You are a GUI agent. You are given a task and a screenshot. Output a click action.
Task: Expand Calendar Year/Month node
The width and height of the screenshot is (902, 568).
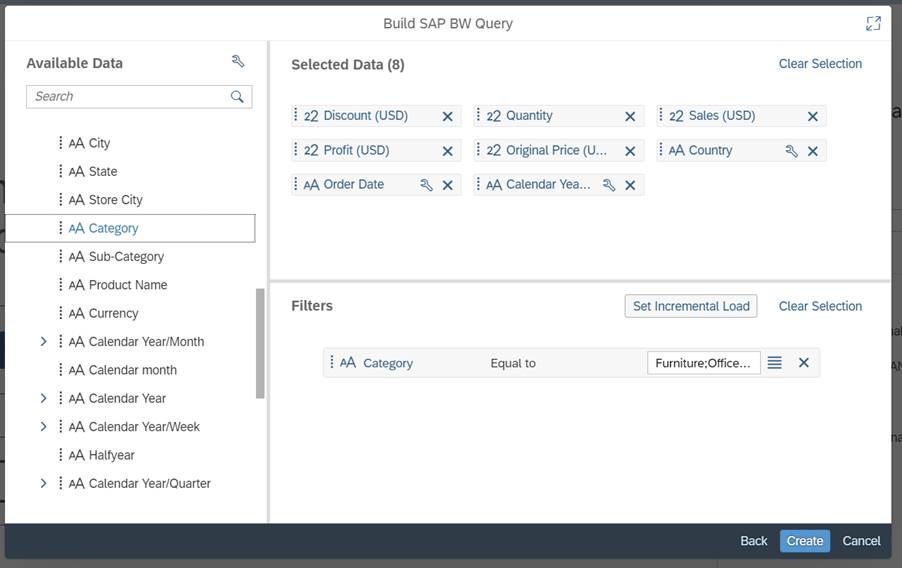click(x=43, y=342)
